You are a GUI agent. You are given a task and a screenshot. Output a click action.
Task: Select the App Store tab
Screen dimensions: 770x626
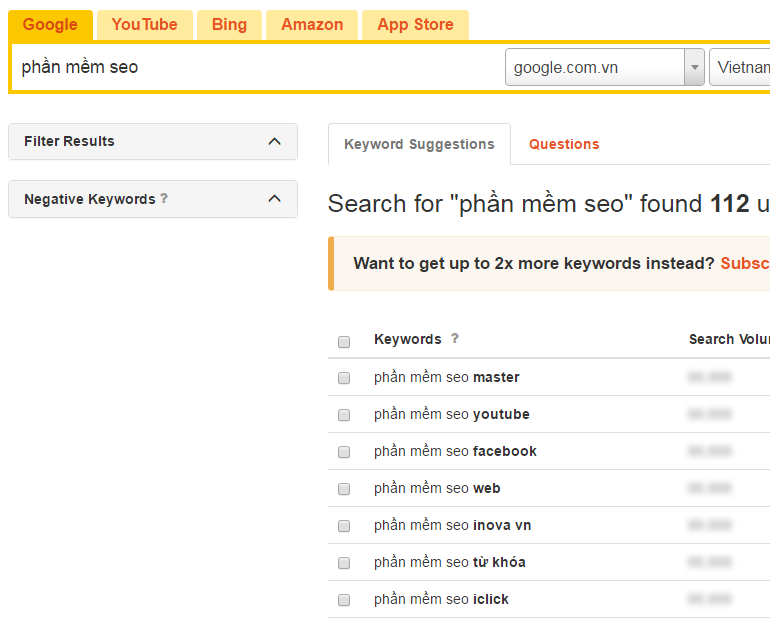point(415,25)
